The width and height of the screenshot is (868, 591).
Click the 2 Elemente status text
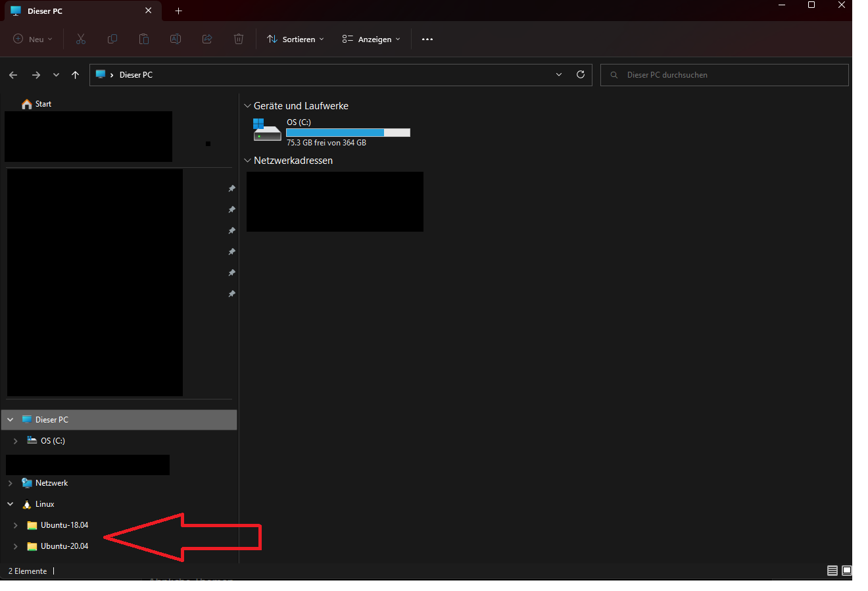click(28, 571)
